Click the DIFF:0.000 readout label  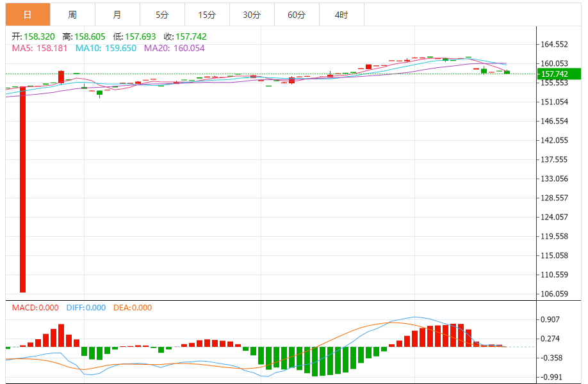(85, 308)
